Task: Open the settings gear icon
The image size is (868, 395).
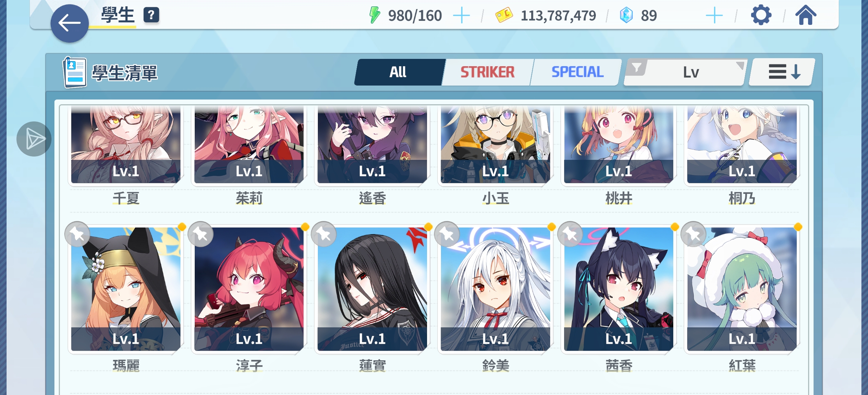Action: point(761,15)
